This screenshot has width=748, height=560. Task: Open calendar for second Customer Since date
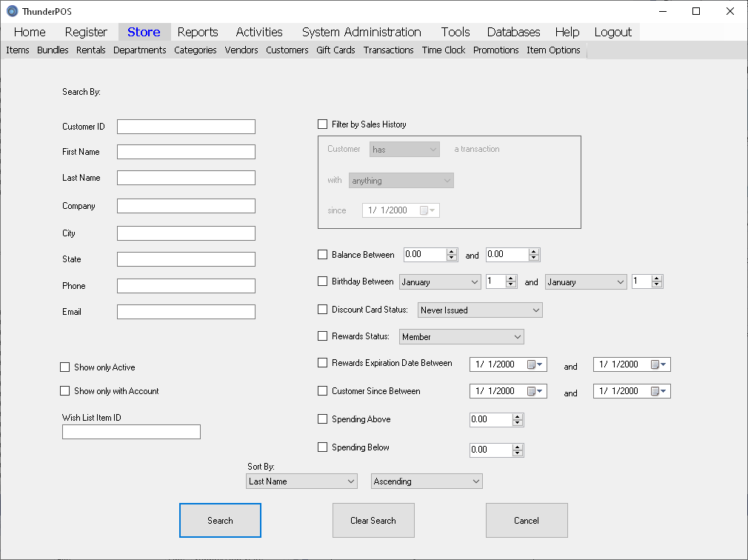click(x=658, y=391)
